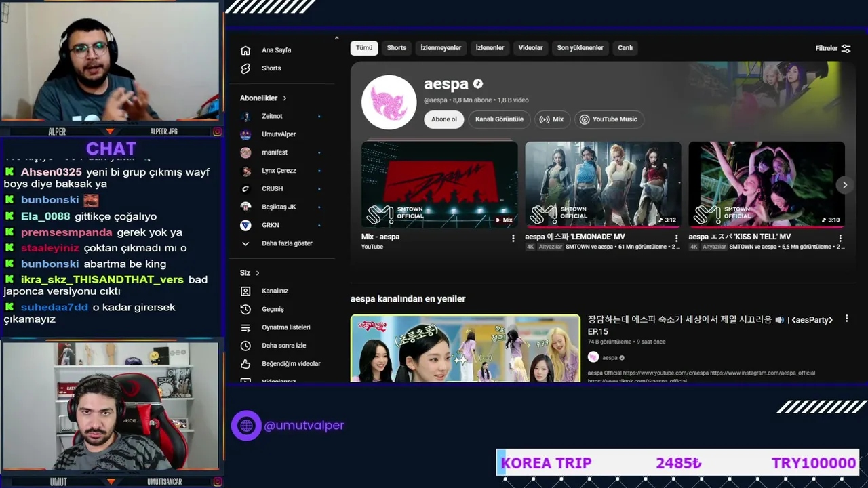Open the Daha sonra izle clock icon
868x488 pixels.
pos(245,346)
